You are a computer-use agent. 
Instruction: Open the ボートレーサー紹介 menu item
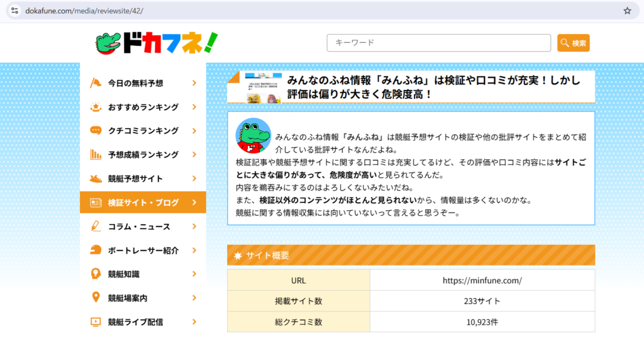[143, 250]
